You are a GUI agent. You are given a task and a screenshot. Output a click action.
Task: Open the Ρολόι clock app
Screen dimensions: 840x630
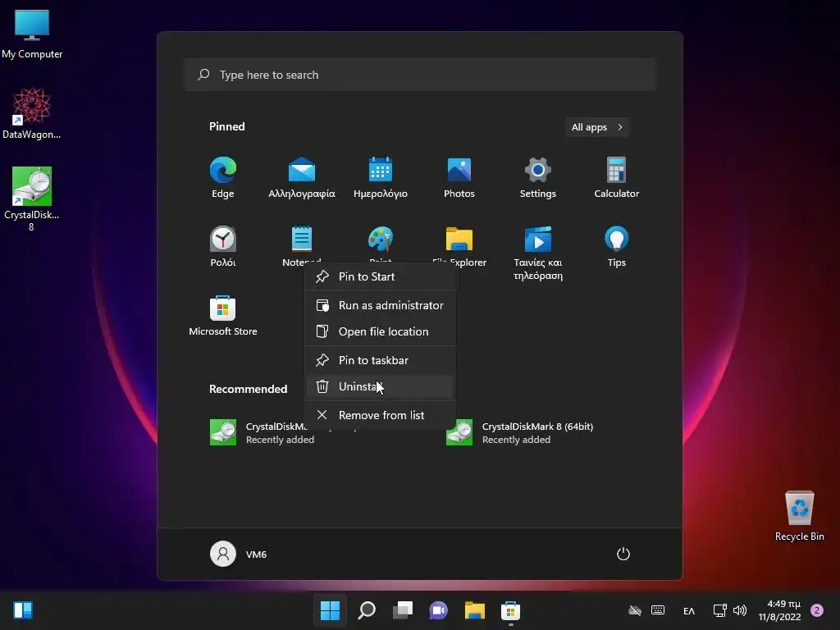click(223, 246)
